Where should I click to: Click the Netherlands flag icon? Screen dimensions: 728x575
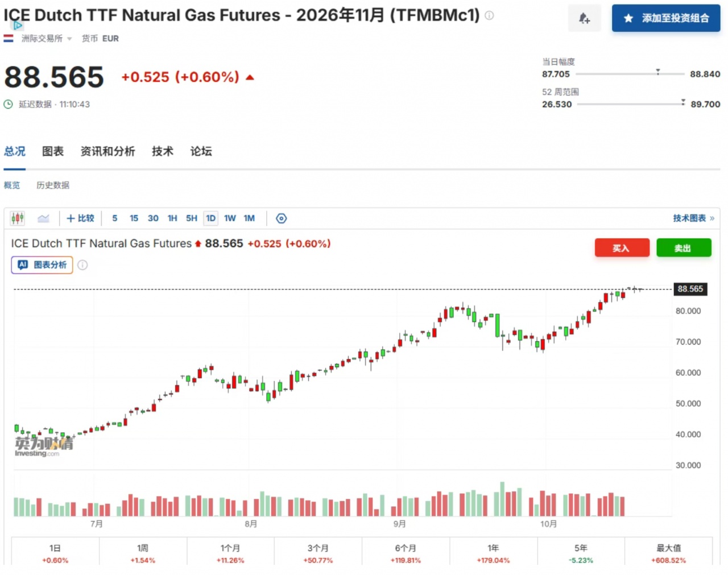pyautogui.click(x=9, y=39)
